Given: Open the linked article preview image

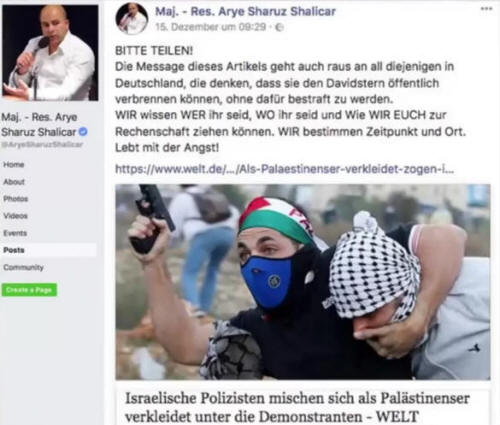Looking at the screenshot, I should point(303,282).
